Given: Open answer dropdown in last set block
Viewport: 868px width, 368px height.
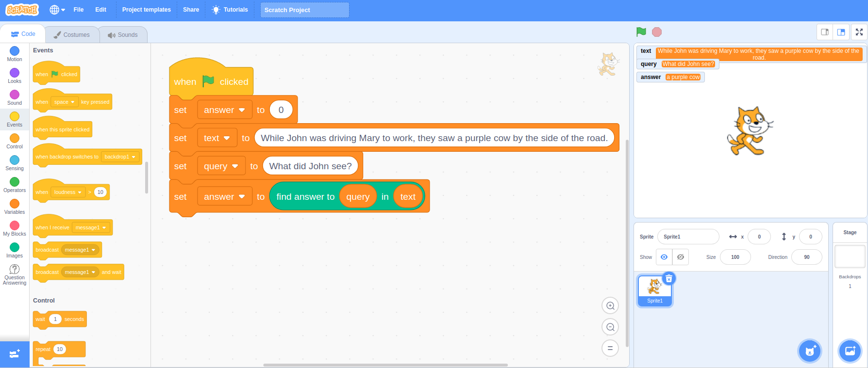Looking at the screenshot, I should 224,197.
